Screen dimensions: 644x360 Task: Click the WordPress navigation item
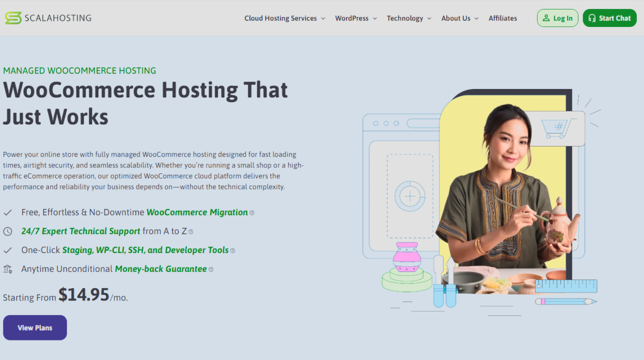pyautogui.click(x=351, y=18)
